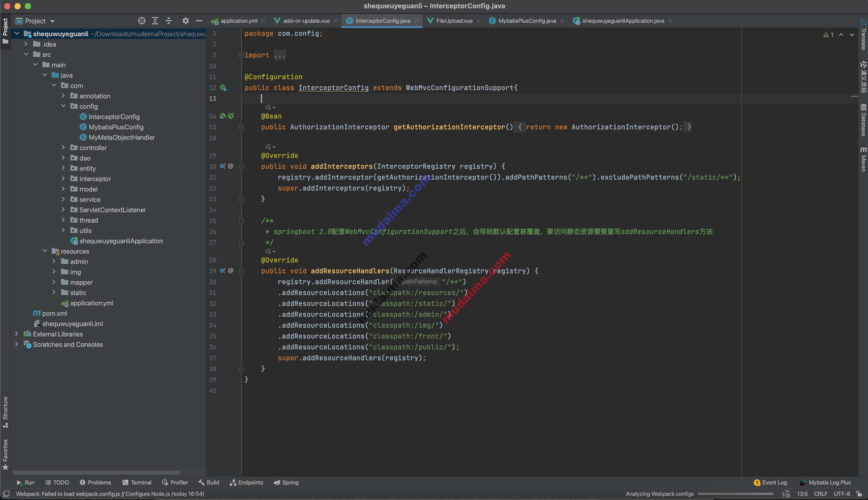Toggle the TODO panel at bottom

point(59,482)
